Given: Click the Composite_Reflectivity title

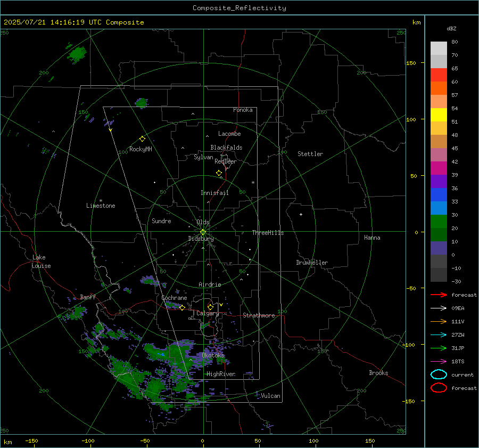Looking at the screenshot, I should 240,8.
